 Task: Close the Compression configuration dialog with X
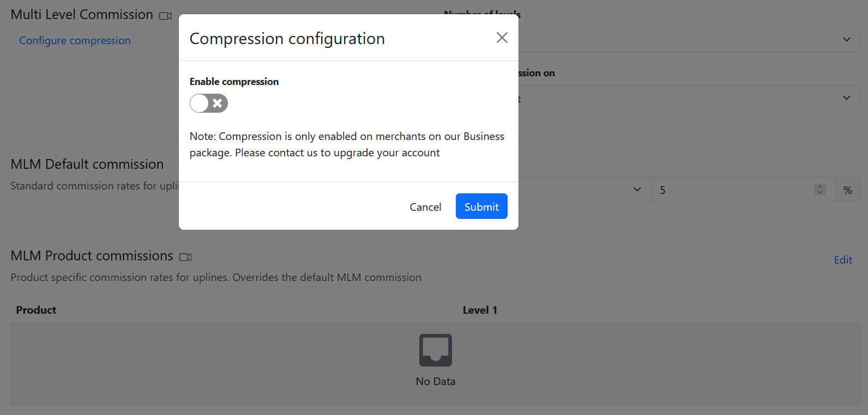[x=502, y=38]
